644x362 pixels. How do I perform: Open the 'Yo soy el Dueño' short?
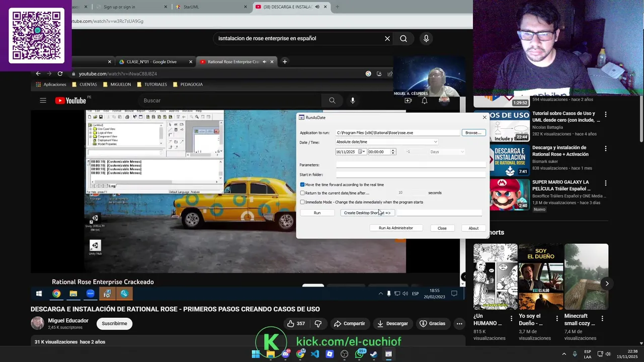pyautogui.click(x=541, y=276)
